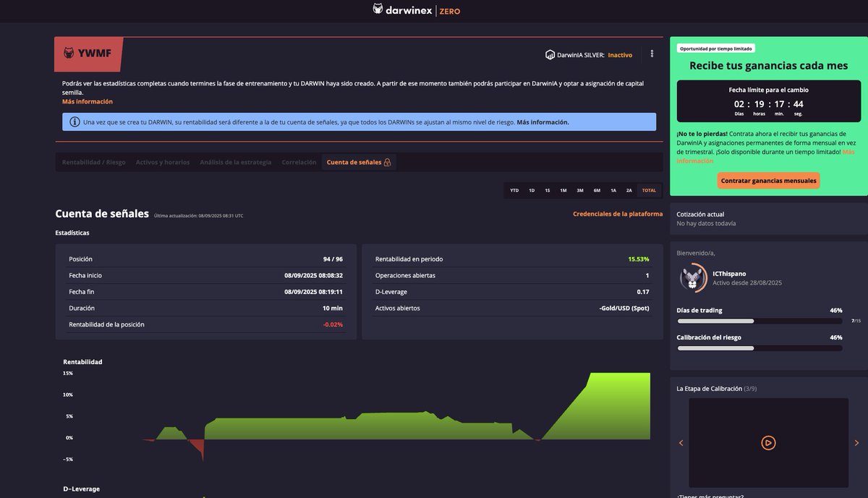Select the YTD time range
This screenshot has width=868, height=498.
click(x=514, y=190)
